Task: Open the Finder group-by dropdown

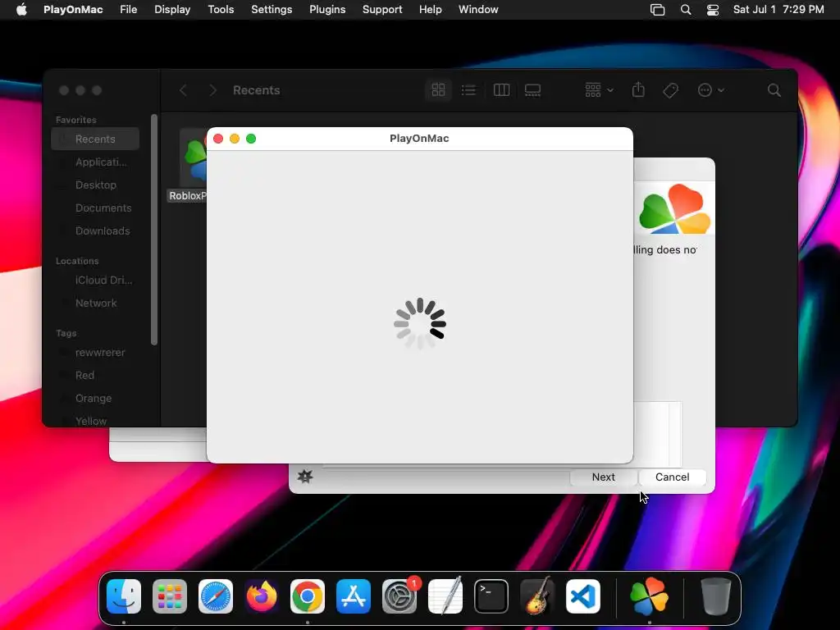Action: [599, 90]
